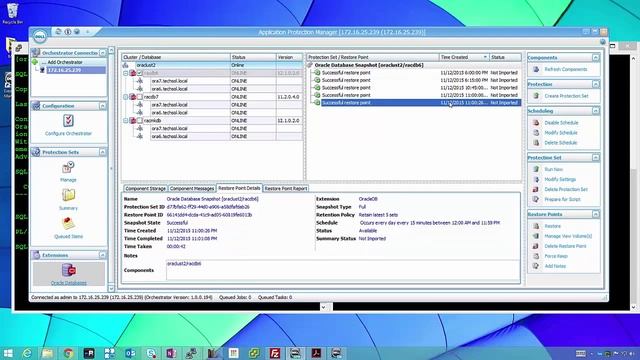Click the Refresh Components link
The width and height of the screenshot is (640, 360).
tap(566, 69)
